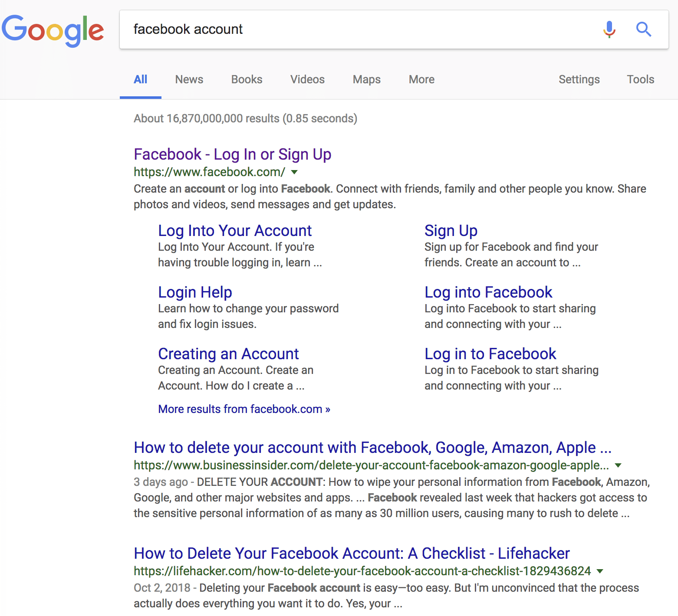Select the All tab

click(140, 79)
